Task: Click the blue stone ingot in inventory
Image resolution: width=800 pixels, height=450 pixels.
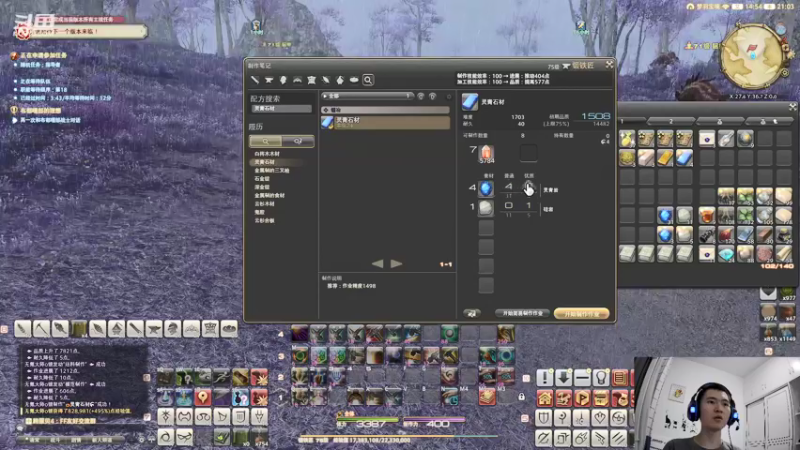Action: [x=684, y=158]
